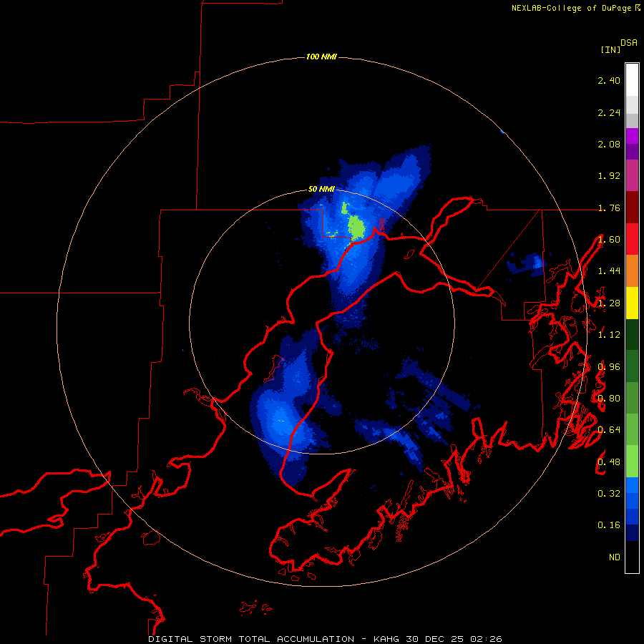Click the white swatch at legend top
Screen dimensions: 644x644
click(x=632, y=80)
